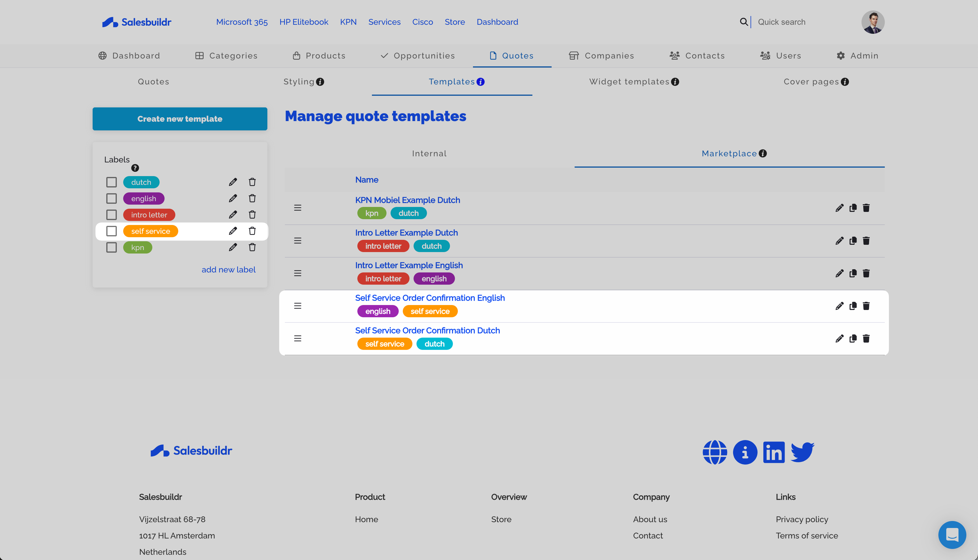The width and height of the screenshot is (978, 560).
Task: Switch to the Marketplace templates tab
Action: click(x=730, y=153)
